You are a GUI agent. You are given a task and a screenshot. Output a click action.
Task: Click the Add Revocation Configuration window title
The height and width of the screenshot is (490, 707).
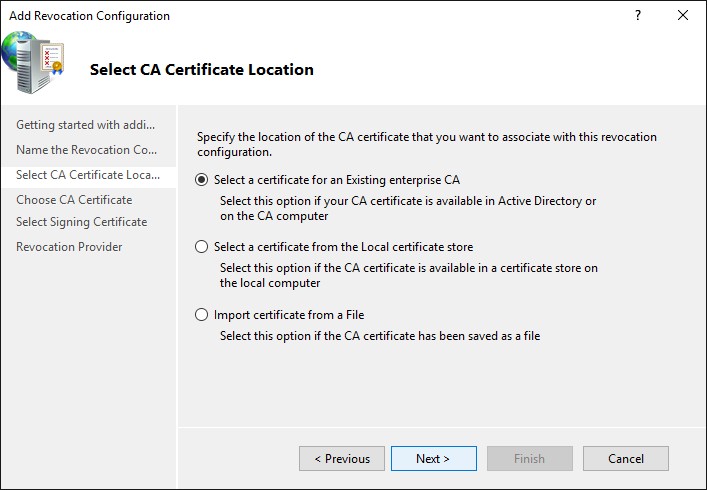(89, 16)
